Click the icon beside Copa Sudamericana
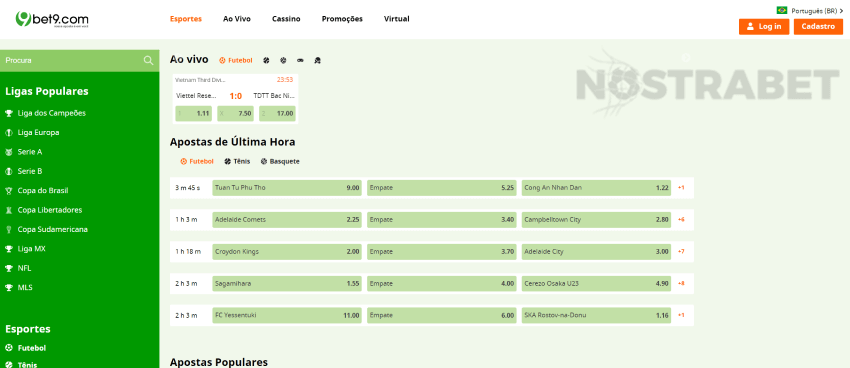 [x=9, y=230]
